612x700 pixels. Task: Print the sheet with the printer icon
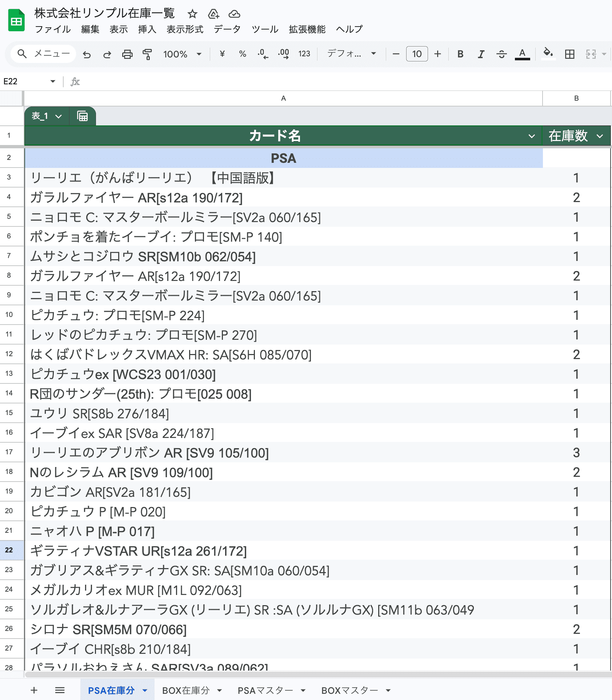(127, 54)
